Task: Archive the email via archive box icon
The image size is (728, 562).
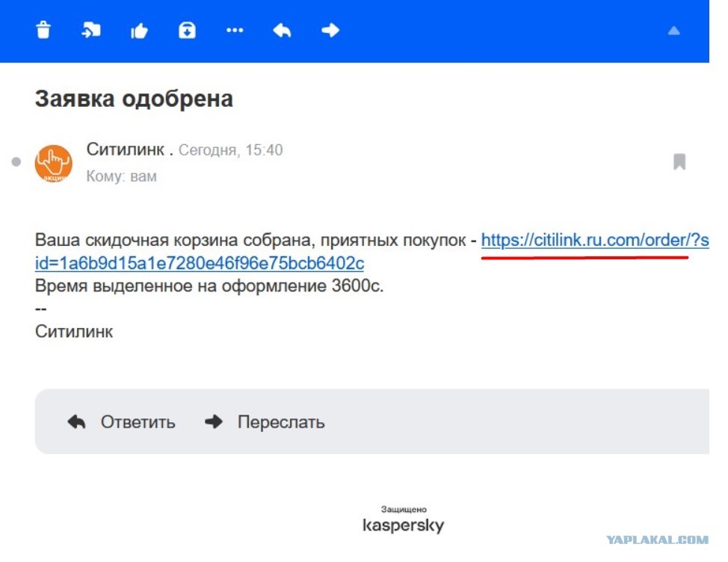Action: click(x=187, y=31)
